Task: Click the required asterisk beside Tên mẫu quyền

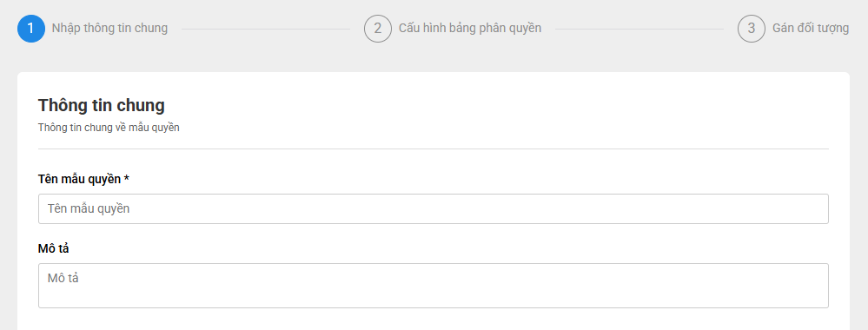Action: point(127,178)
